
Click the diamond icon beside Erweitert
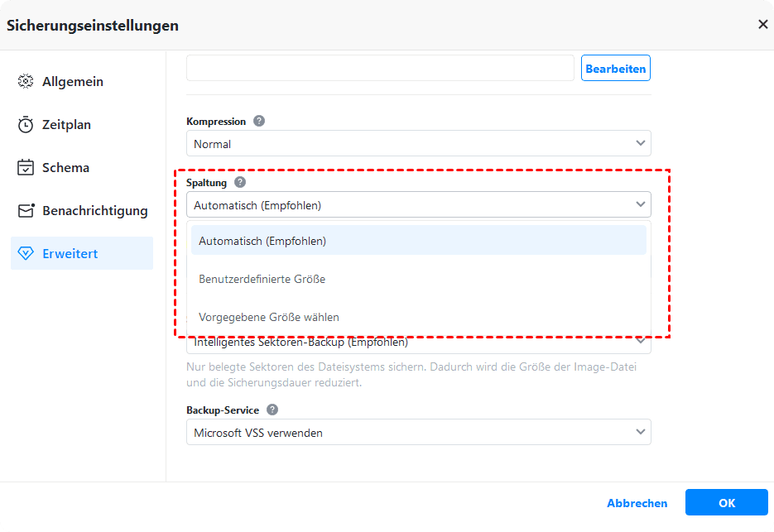[x=26, y=253]
